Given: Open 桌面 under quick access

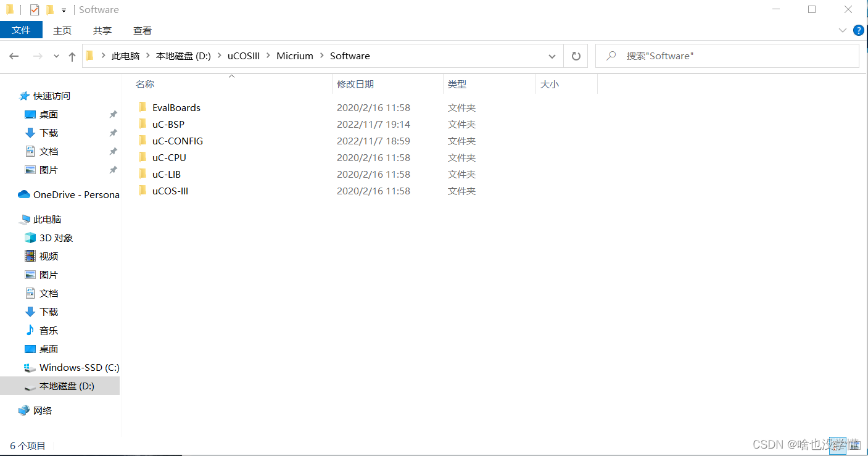Looking at the screenshot, I should click(49, 114).
